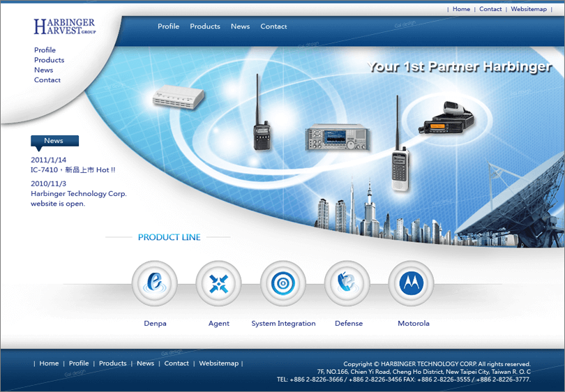Viewport: 565px width, 392px height.
Task: Click the Motorola logo icon
Action: (x=411, y=284)
